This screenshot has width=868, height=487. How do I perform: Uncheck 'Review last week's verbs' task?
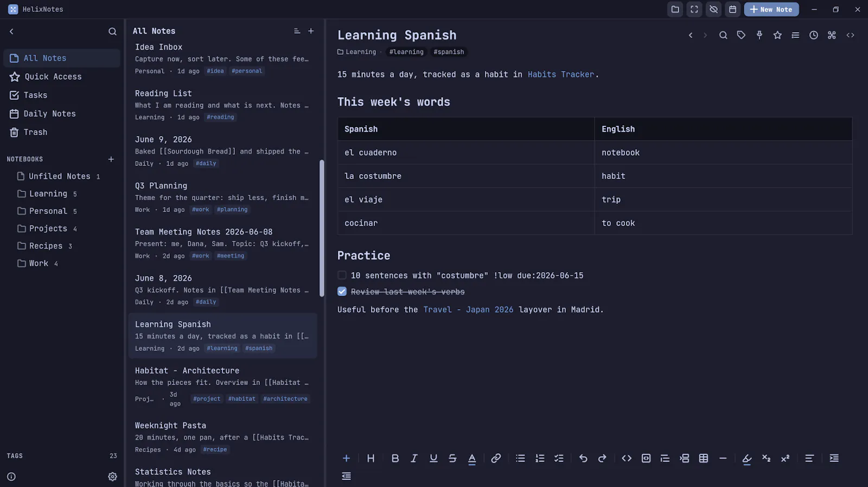click(x=342, y=291)
